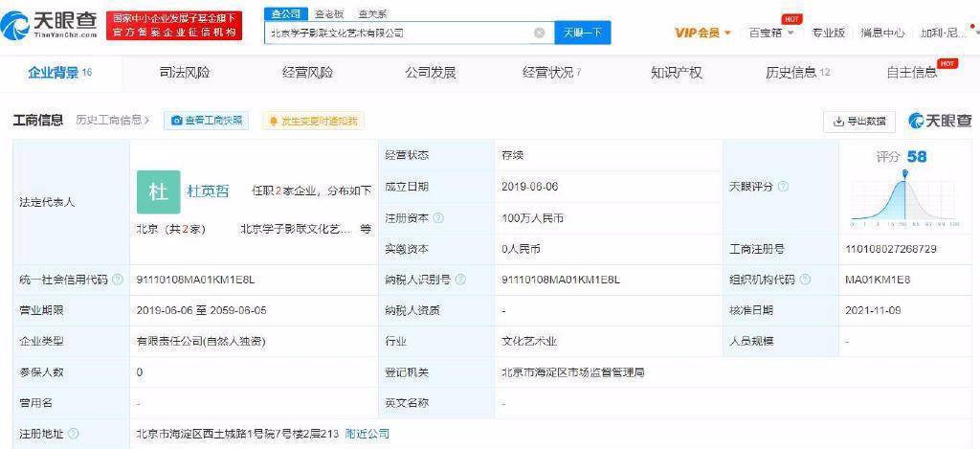This screenshot has height=449, width=980.
Task: Click help icon next to 组织机构代码
Action: (x=805, y=280)
